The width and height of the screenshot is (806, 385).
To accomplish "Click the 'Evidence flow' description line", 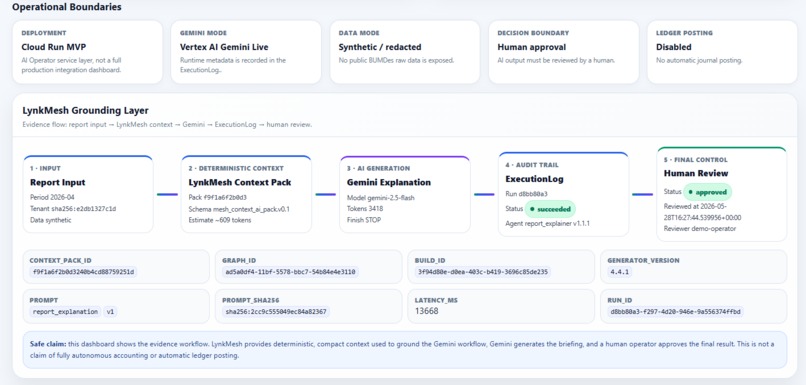I will point(167,124).
